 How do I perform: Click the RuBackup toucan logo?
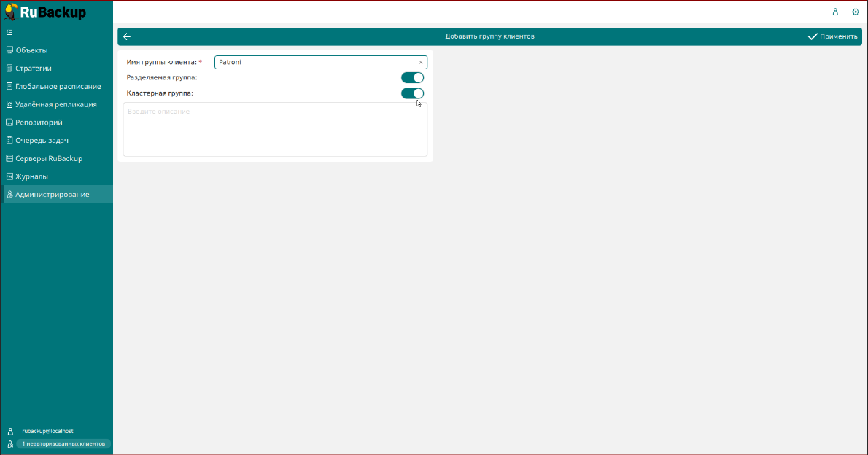tap(11, 12)
